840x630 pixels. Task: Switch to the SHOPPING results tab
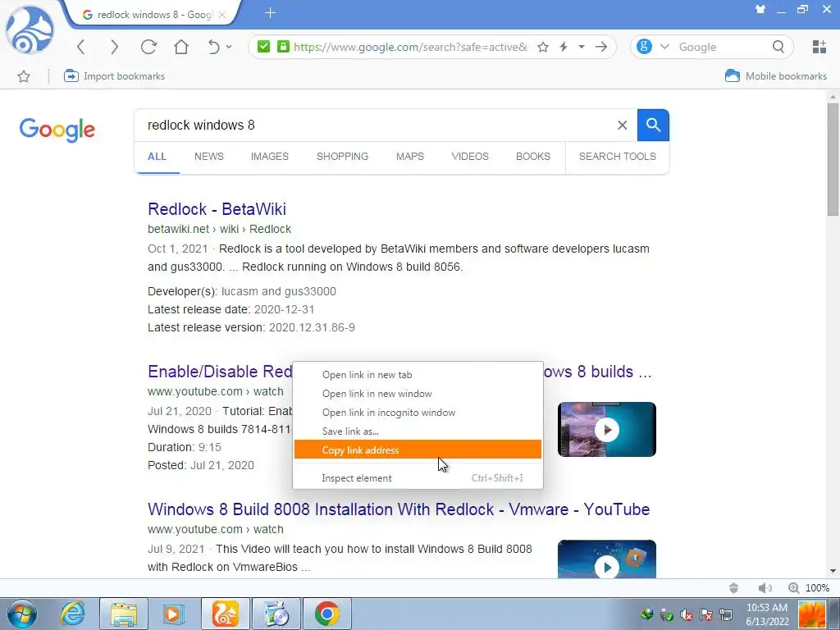pos(342,157)
